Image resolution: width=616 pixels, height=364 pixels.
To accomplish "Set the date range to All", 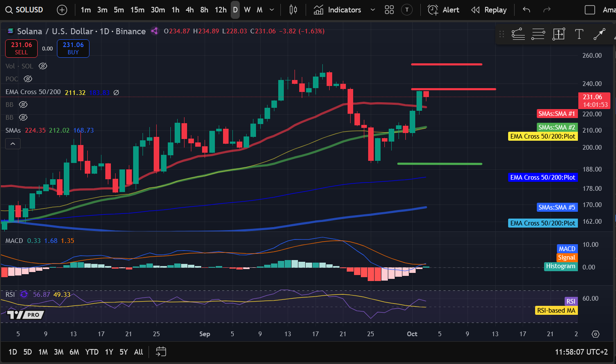I will [x=138, y=352].
